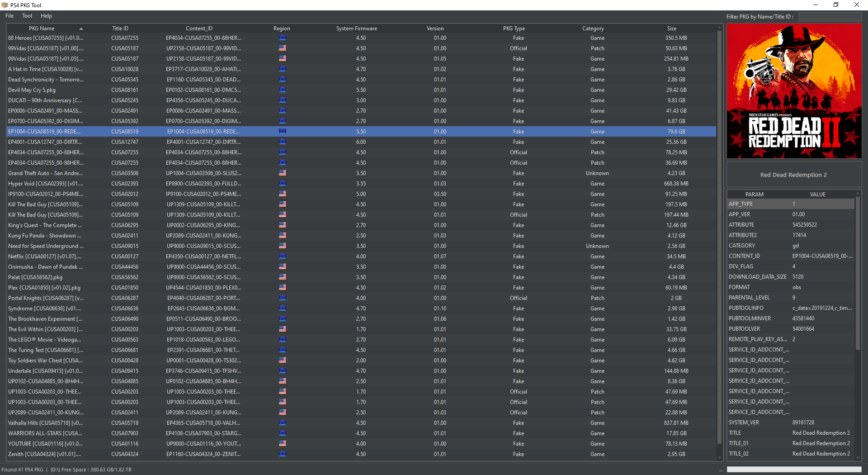Click the US flag for Grand Theft Auto row
The height and width of the screenshot is (475, 868).
click(283, 173)
